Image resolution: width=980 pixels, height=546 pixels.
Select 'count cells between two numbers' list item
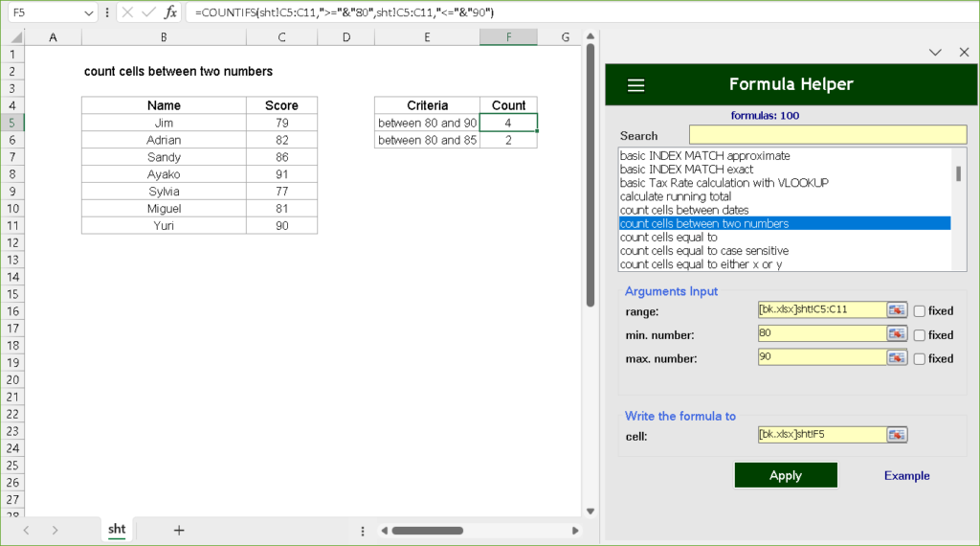pos(785,224)
